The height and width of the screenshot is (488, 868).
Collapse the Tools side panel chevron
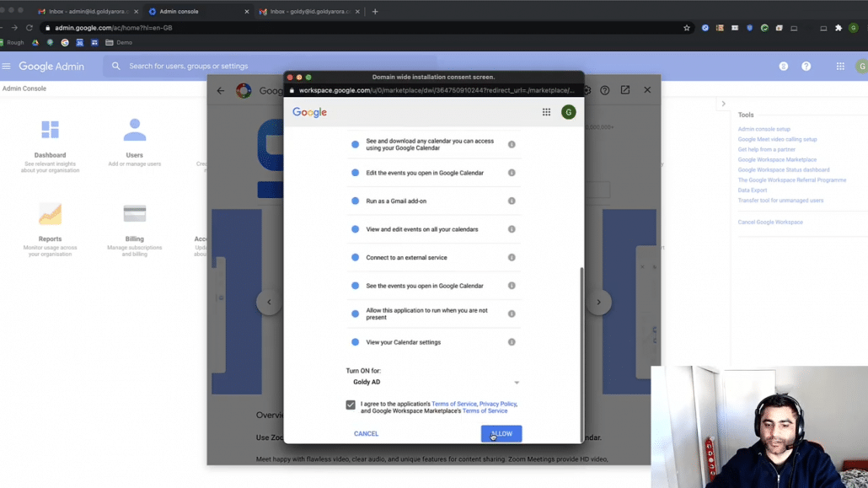pos(723,104)
